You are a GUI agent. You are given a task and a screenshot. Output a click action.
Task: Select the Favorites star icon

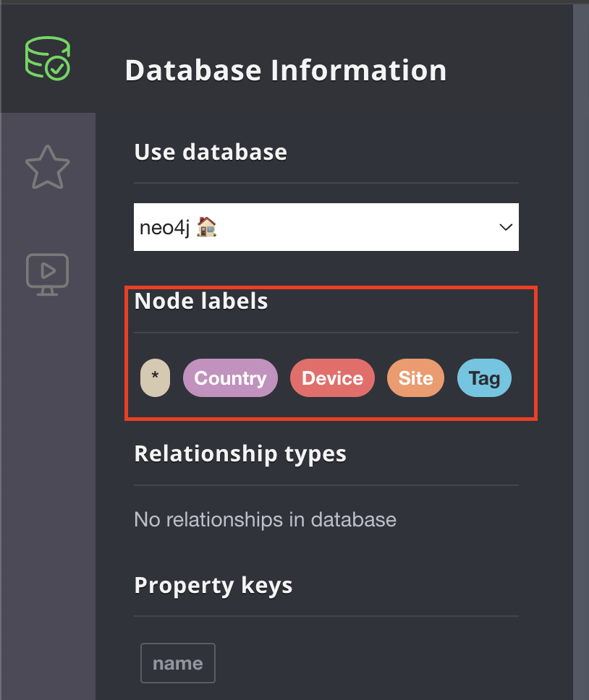coord(48,167)
